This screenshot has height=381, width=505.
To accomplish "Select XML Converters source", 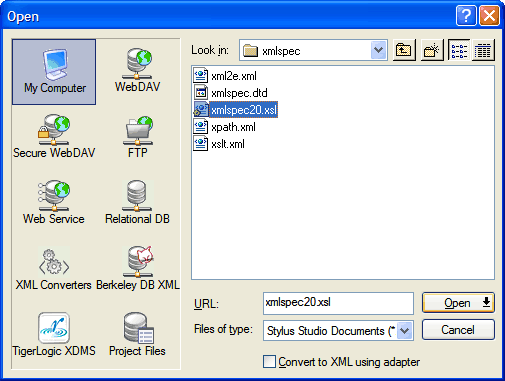I will tap(53, 269).
